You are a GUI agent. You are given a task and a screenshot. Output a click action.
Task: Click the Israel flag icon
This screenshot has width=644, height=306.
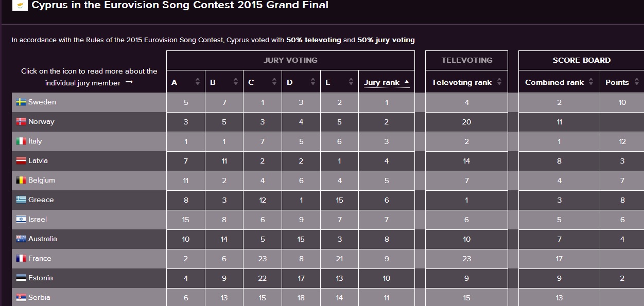point(21,220)
